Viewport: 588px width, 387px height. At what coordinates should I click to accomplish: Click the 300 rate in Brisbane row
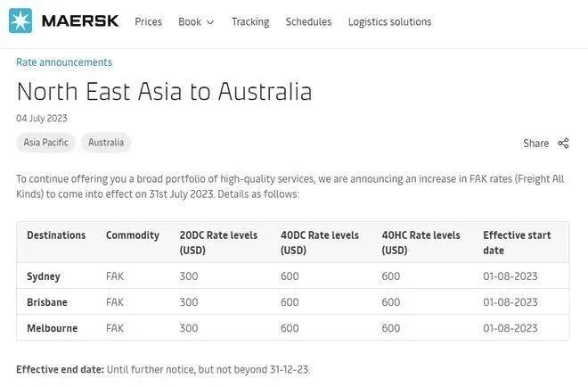[x=189, y=302]
